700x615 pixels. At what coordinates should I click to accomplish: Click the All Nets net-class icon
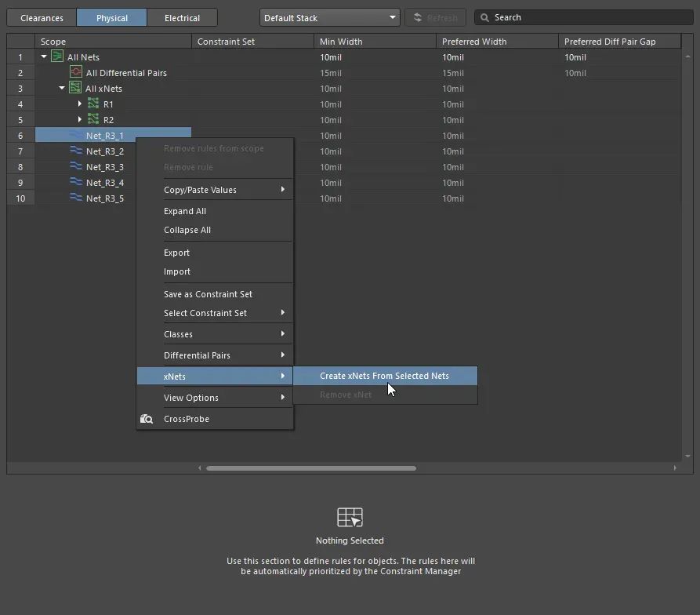click(x=57, y=56)
